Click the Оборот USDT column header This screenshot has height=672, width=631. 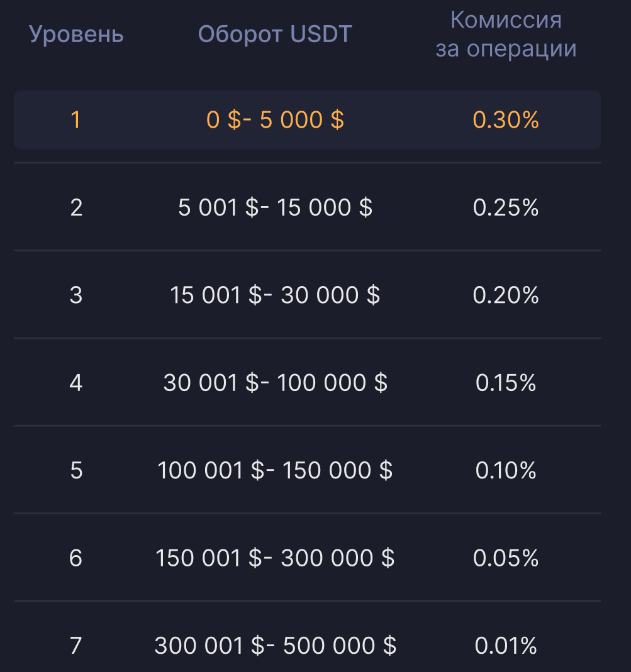point(275,35)
